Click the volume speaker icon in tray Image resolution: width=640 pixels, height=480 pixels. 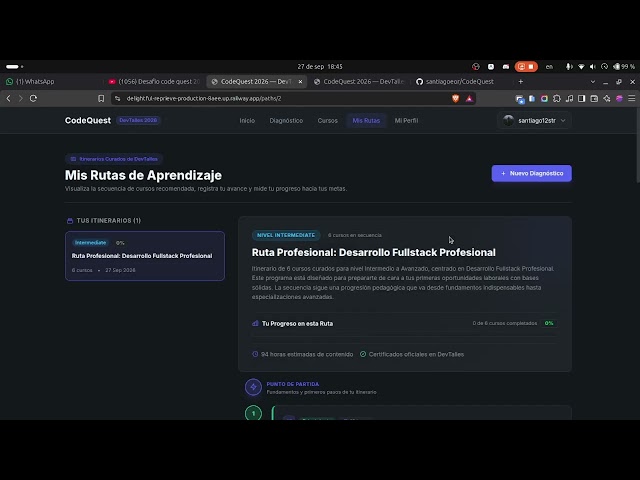(593, 67)
